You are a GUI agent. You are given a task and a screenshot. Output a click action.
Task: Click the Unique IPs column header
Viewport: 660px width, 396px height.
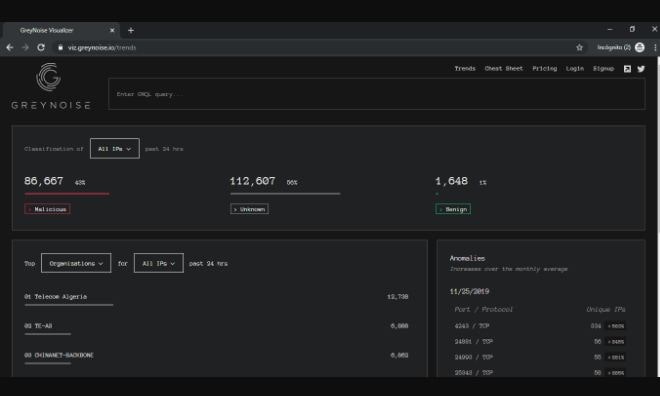[606, 309]
